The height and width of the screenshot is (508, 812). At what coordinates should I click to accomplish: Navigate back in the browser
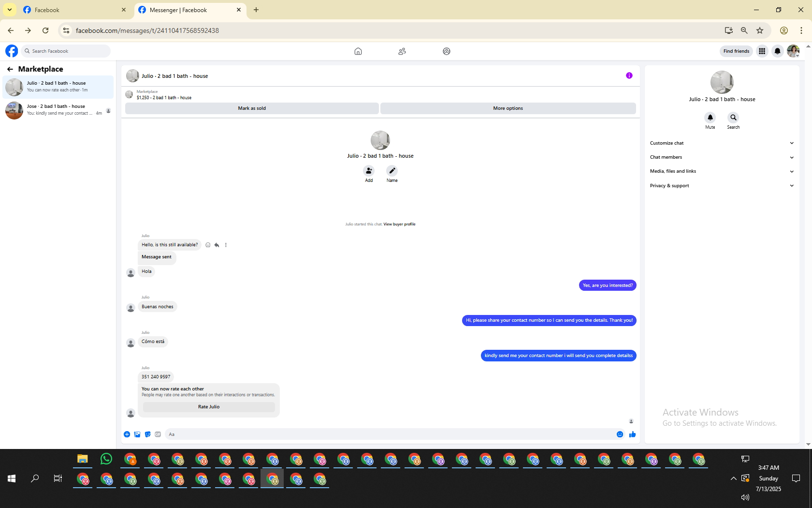[x=11, y=30]
